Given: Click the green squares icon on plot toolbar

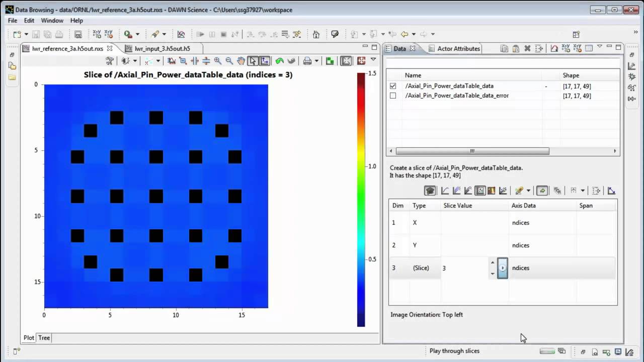Looking at the screenshot, I should (330, 61).
